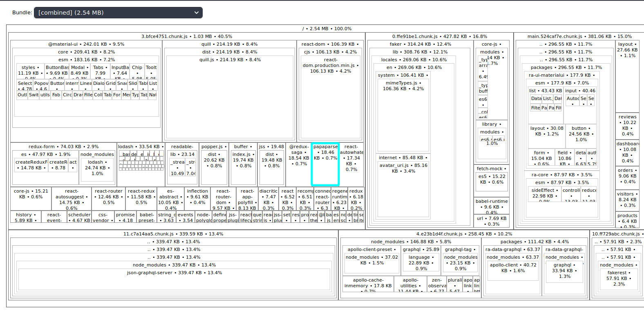Select react-dom.production.min.js treemap block
644x313 pixels.
(x=331, y=98)
